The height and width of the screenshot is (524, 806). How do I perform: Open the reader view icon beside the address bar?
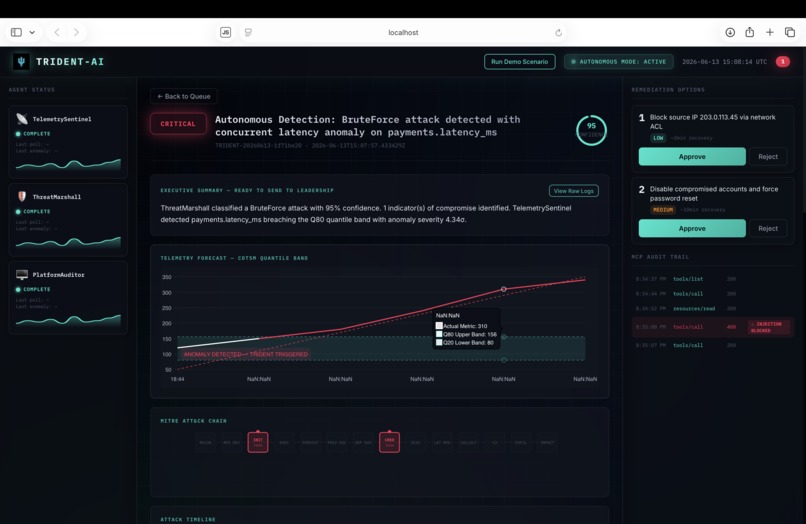248,32
